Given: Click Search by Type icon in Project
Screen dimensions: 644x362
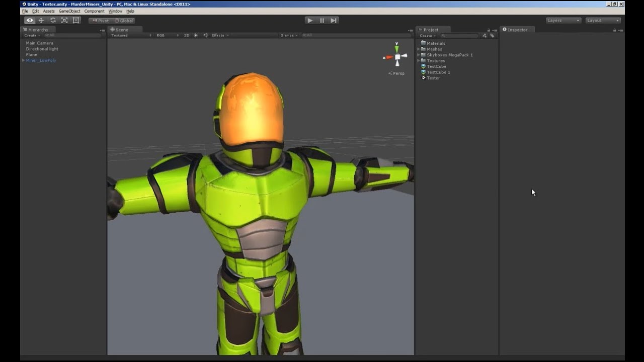Looking at the screenshot, I should [x=485, y=36].
